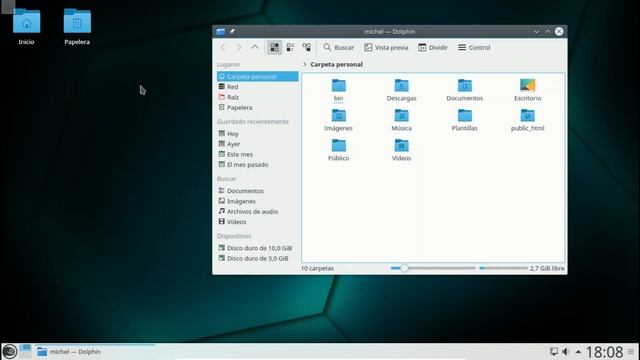Switch to icons view mode
This screenshot has height=360, width=640.
(274, 47)
